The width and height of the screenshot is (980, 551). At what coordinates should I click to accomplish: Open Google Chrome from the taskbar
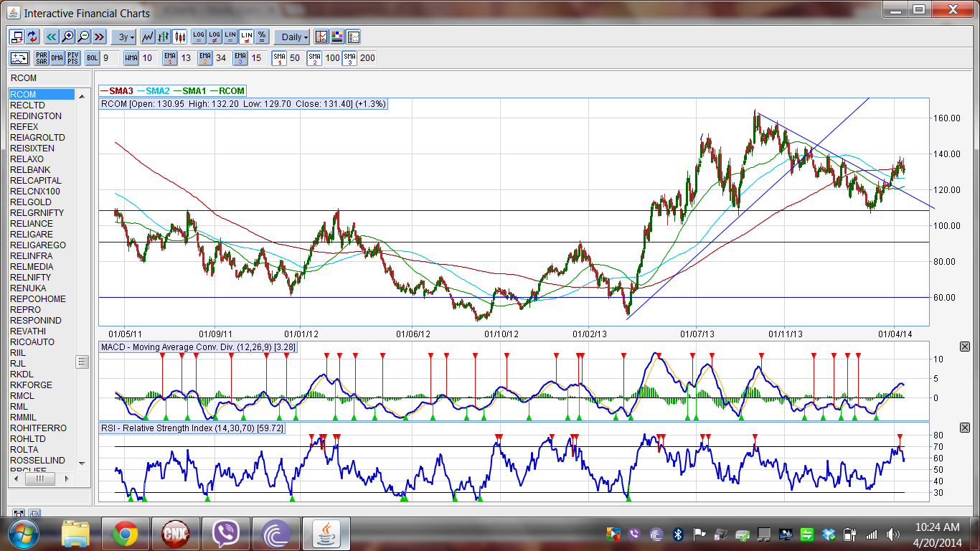point(125,534)
